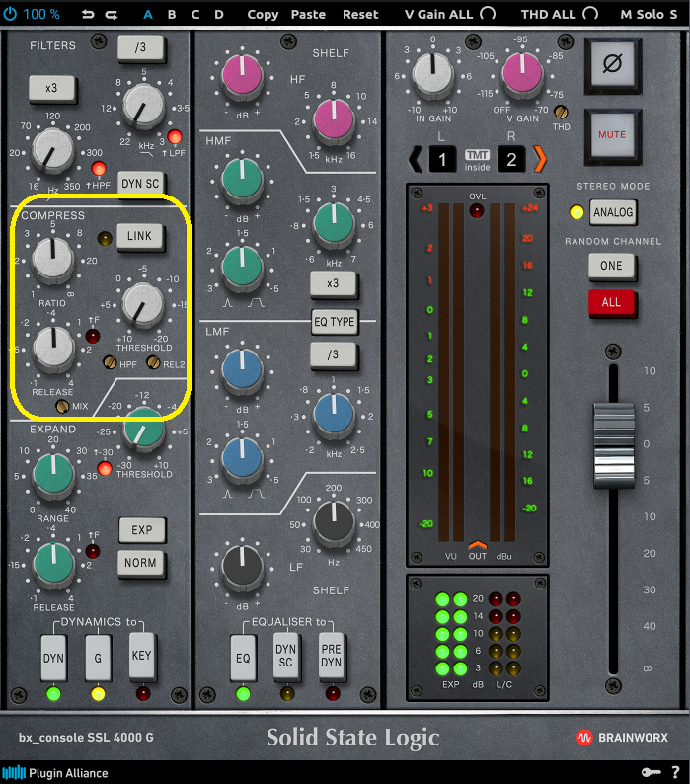Click random channel ONE button
The image size is (690, 784).
[x=611, y=266]
